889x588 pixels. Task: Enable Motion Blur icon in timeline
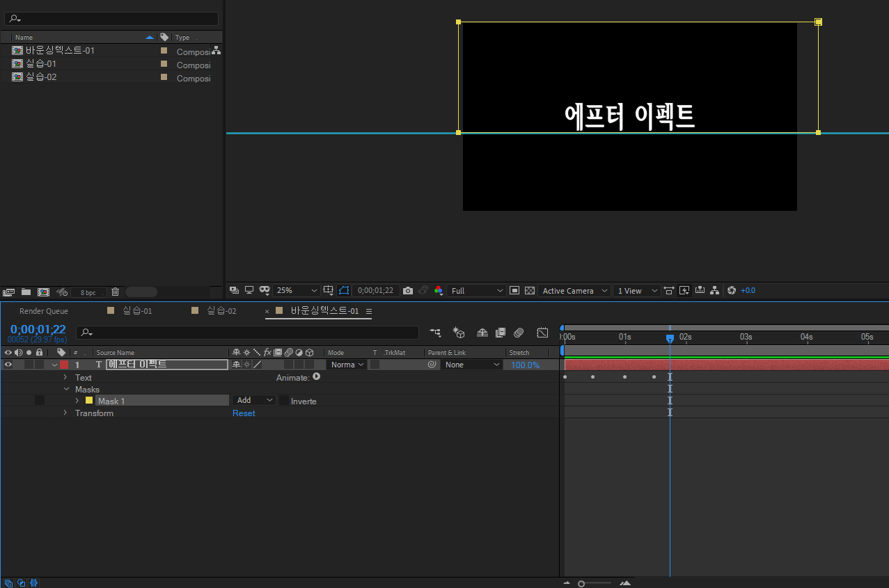coord(519,333)
